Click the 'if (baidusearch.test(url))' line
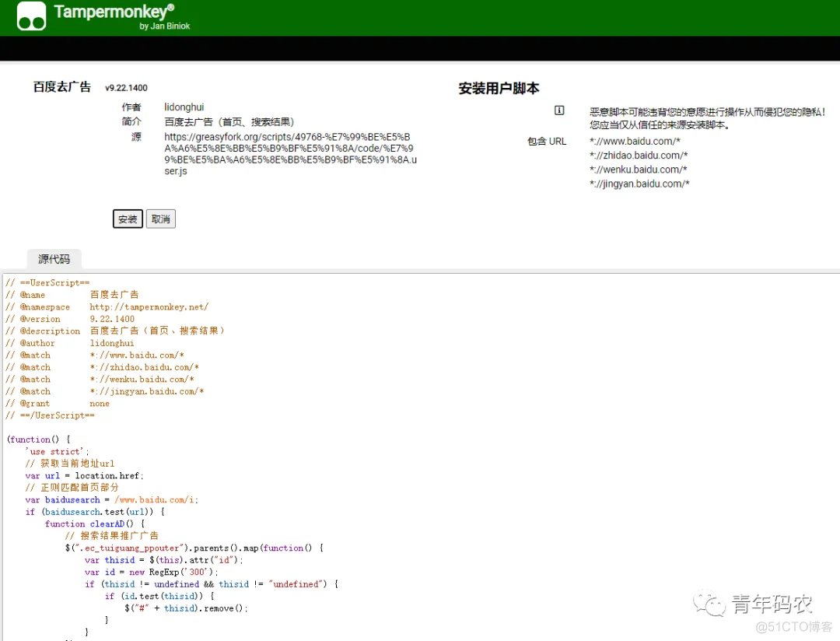Image resolution: width=840 pixels, height=641 pixels. (95, 512)
